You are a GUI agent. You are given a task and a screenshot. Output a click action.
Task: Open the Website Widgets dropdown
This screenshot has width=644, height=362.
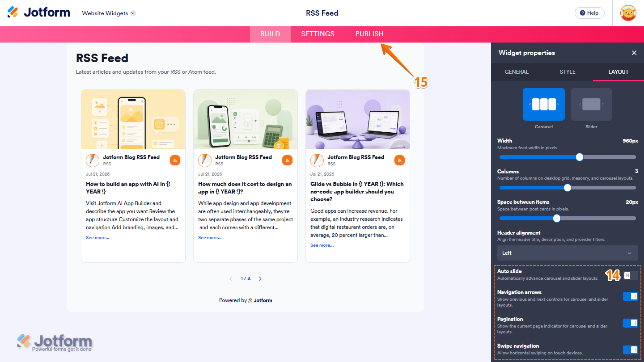109,13
